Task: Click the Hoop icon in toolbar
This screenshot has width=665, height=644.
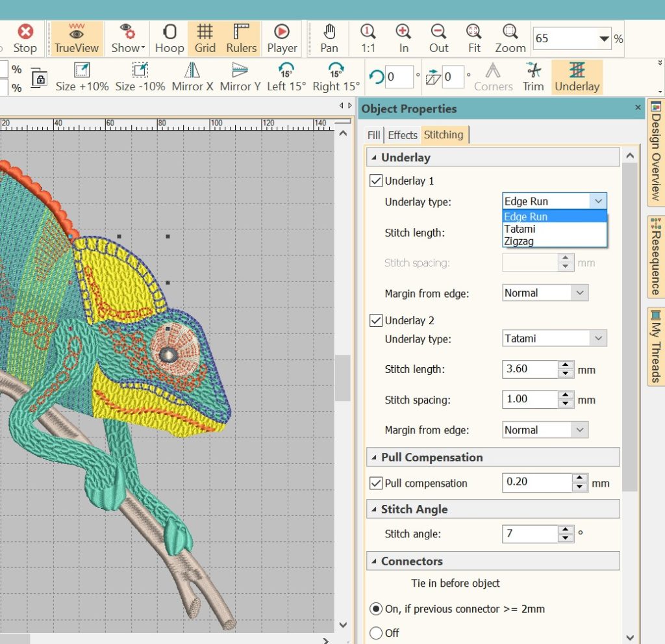Action: coord(169,38)
